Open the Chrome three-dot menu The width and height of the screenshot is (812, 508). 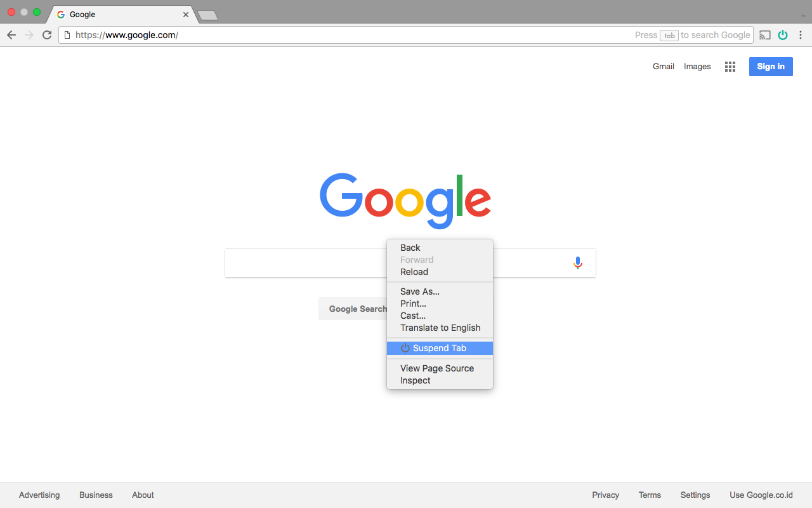[x=801, y=35]
